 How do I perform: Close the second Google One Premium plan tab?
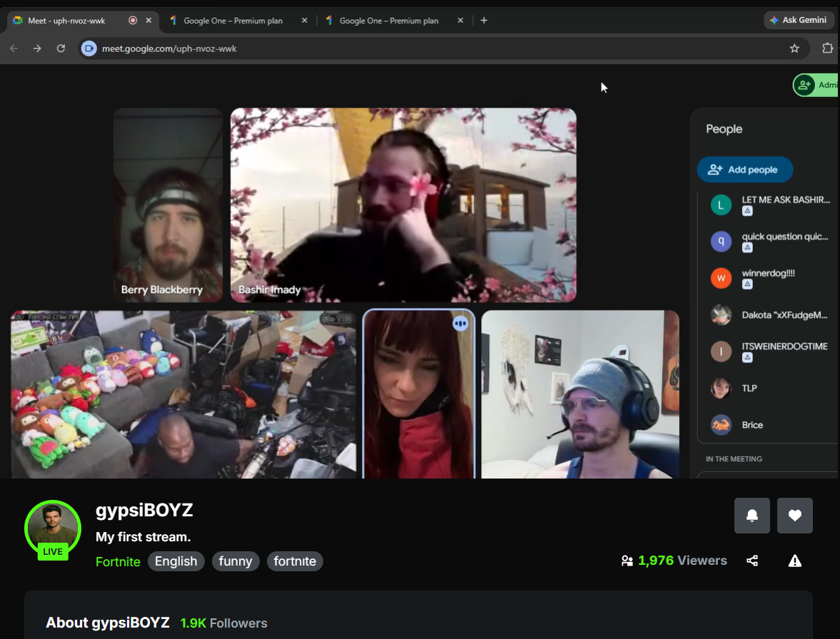pyautogui.click(x=461, y=21)
